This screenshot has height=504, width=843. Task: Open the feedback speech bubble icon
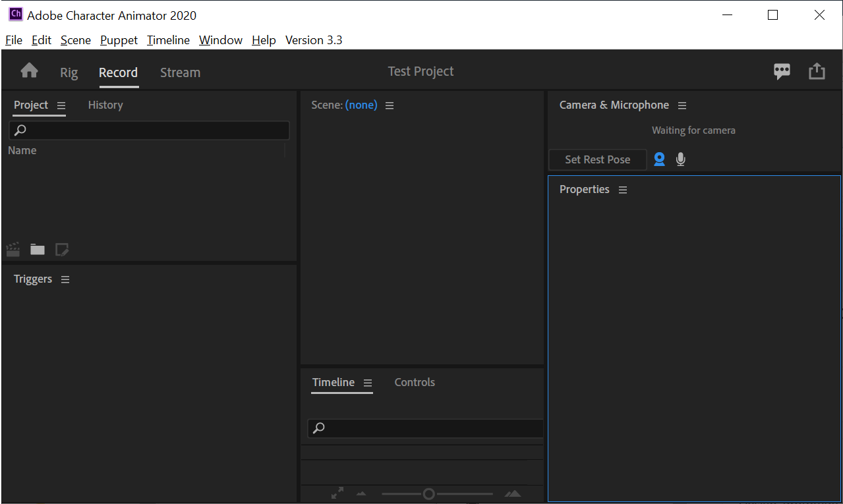coord(782,70)
